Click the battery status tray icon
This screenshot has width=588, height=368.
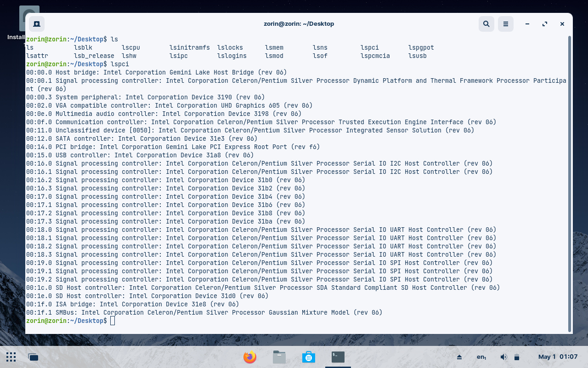(517, 357)
